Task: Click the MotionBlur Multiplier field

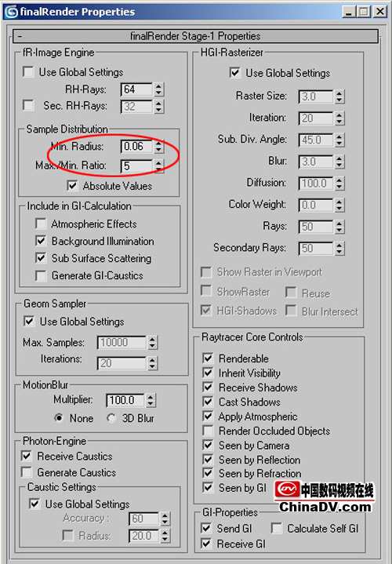Action: pyautogui.click(x=125, y=400)
